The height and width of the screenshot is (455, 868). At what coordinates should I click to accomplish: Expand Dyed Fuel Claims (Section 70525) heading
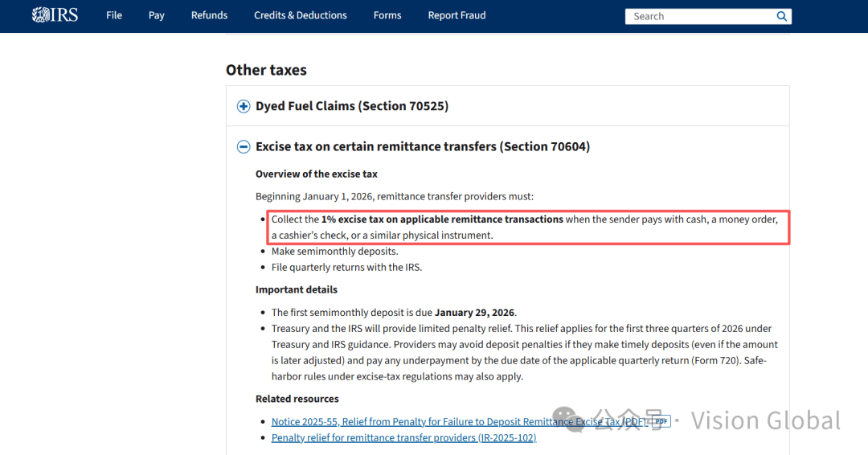(x=351, y=106)
